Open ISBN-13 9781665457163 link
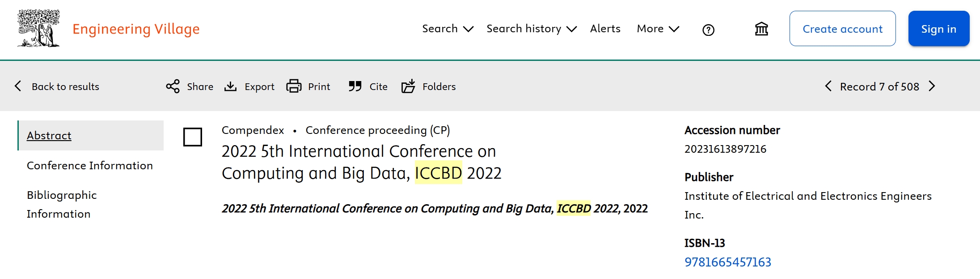This screenshot has width=980, height=279. pos(727,262)
